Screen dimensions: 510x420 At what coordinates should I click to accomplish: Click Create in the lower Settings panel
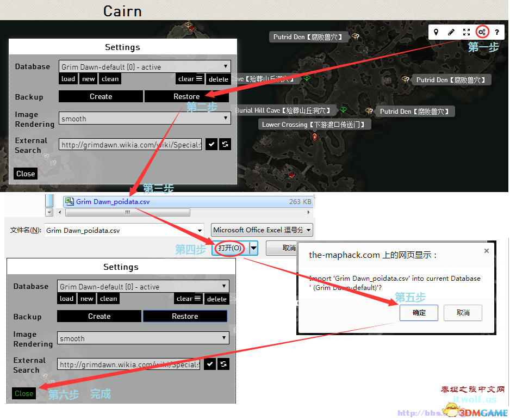point(99,316)
